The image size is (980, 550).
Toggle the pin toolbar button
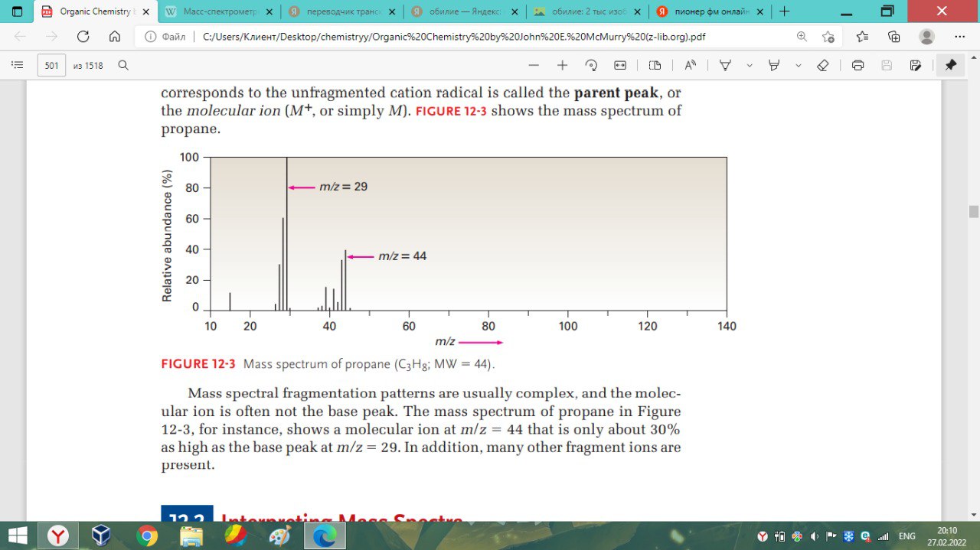[950, 66]
